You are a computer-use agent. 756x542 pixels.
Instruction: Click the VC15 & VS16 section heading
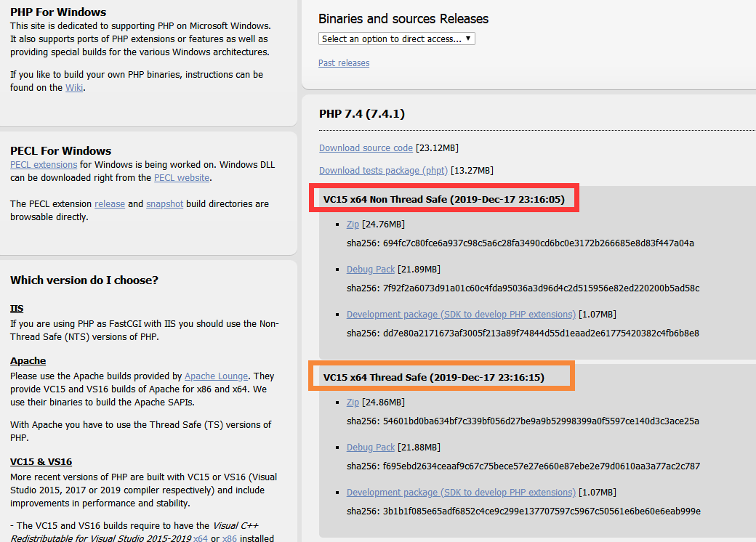pos(41,461)
